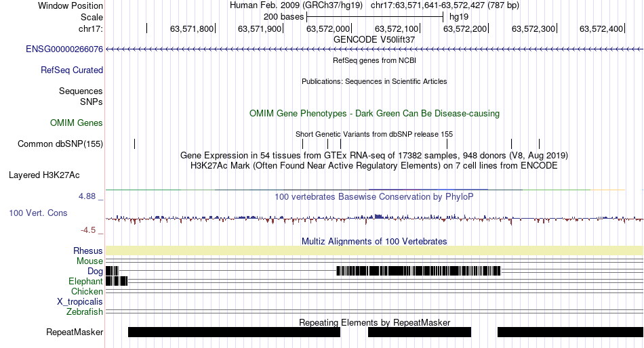Click the Sequences SNPs track label
Screen dimensions: 644x348
coord(81,96)
